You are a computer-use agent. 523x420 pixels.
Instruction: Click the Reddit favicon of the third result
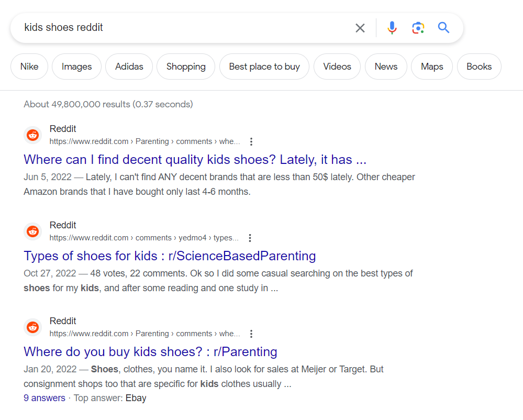pos(32,327)
